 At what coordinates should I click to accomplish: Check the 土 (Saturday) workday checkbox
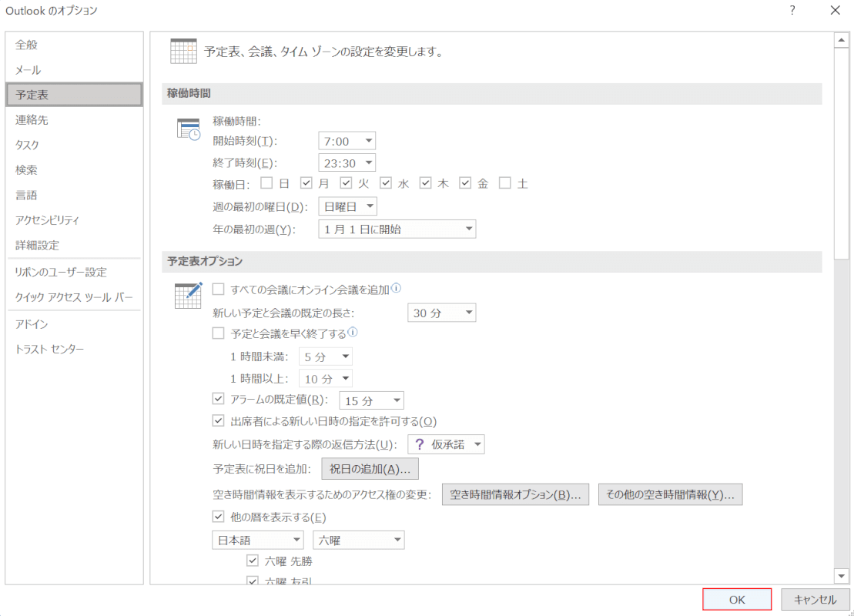click(x=505, y=183)
